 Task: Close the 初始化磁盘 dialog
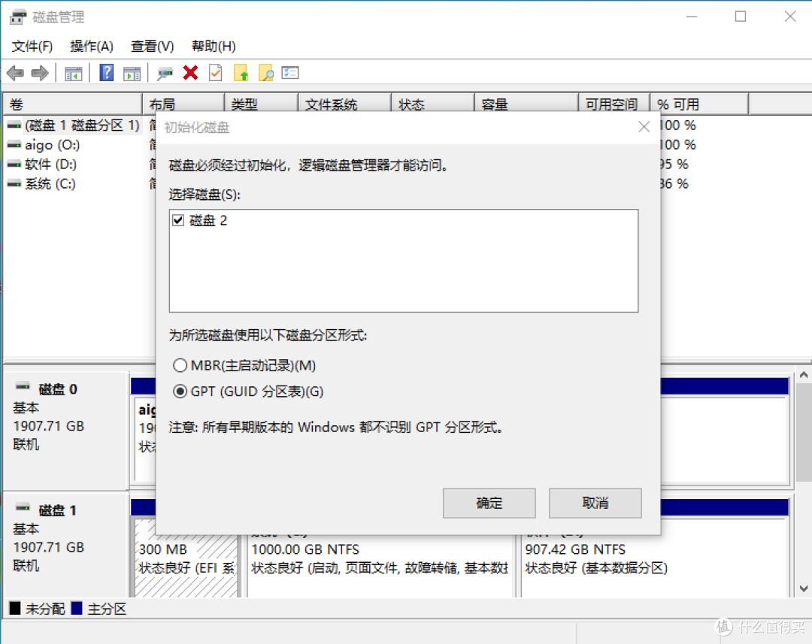point(644,127)
